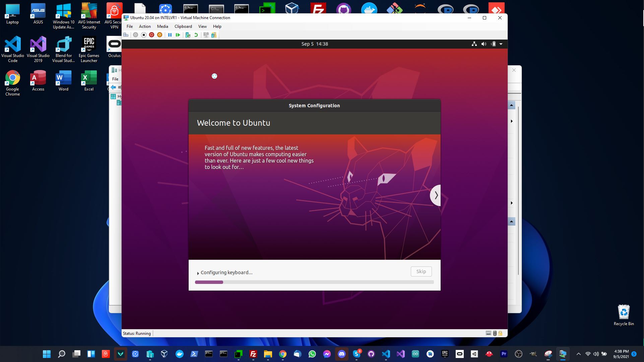Click the orange Save state toolbar button
Image resolution: width=644 pixels, height=362 pixels.
click(159, 35)
